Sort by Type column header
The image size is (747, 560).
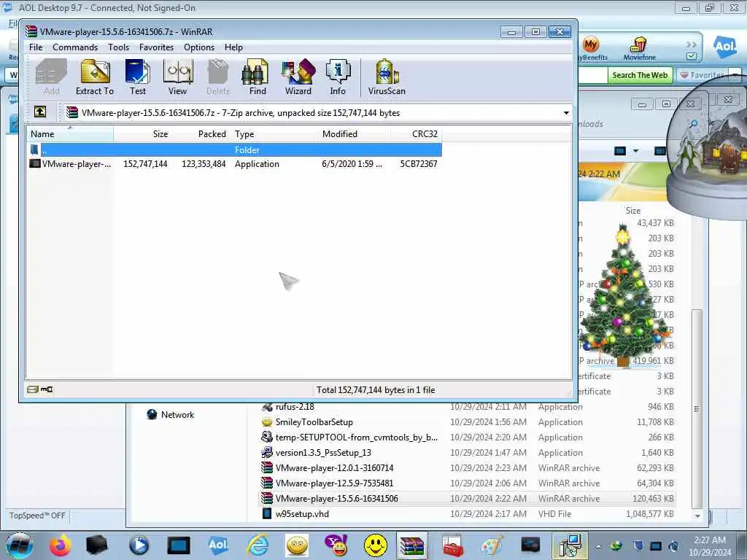pos(274,134)
